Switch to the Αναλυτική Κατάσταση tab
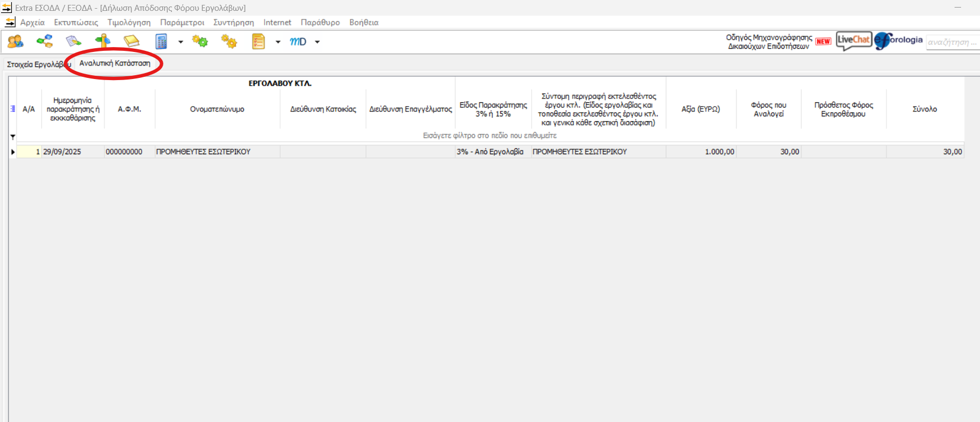The image size is (980, 422). pos(115,63)
